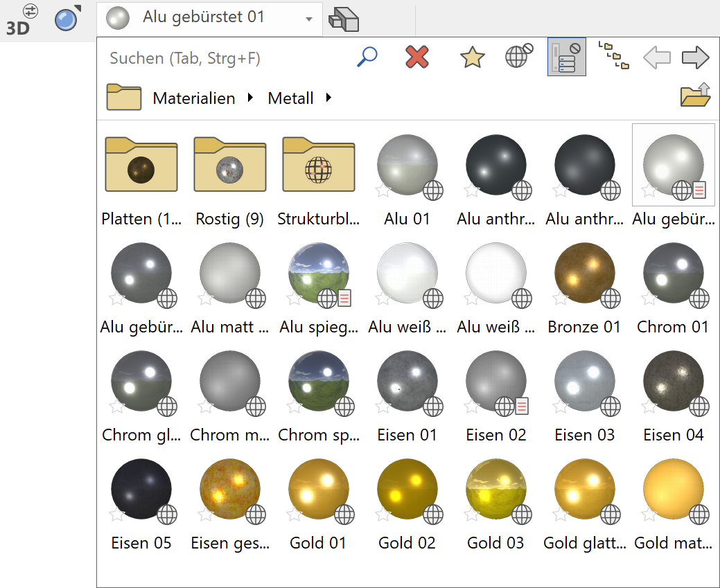The image size is (720, 588).
Task: Navigate to the Metall breadcrumb entry
Action: [290, 98]
